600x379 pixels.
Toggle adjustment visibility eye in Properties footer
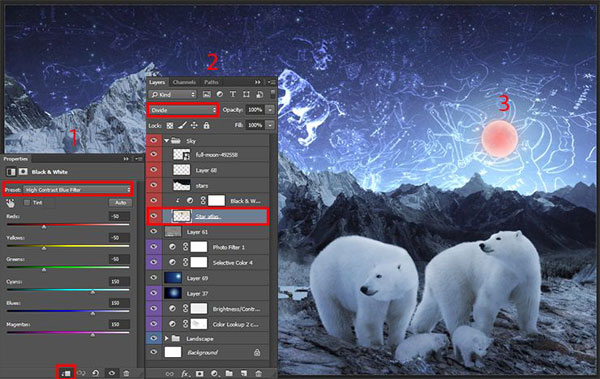pyautogui.click(x=111, y=372)
